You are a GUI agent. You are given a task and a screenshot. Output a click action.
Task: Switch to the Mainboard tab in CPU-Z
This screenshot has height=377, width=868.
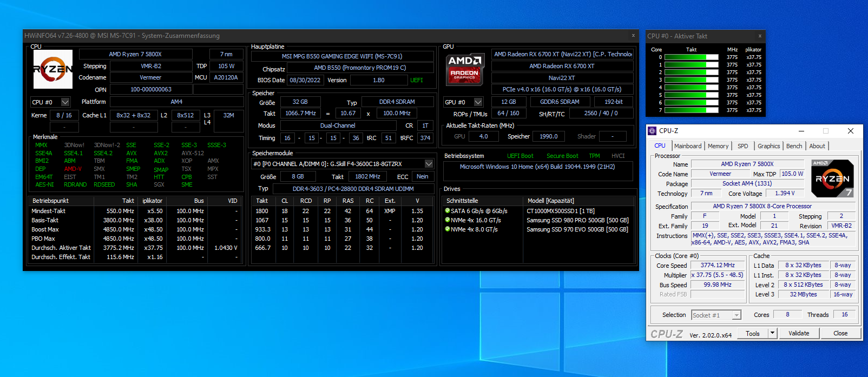[688, 146]
